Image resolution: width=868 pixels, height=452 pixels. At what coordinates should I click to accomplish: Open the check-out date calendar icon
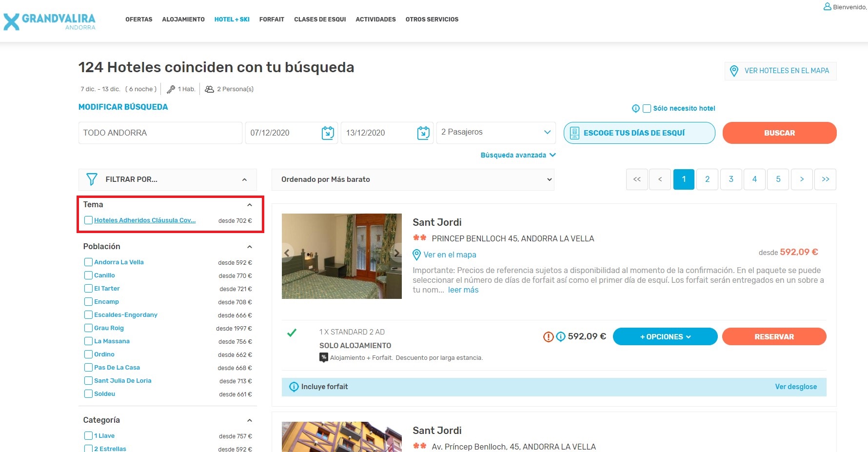coord(423,133)
